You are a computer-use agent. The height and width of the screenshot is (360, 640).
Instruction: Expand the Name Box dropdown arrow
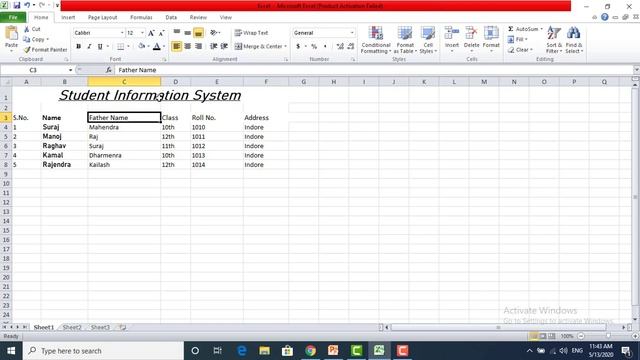tap(70, 70)
